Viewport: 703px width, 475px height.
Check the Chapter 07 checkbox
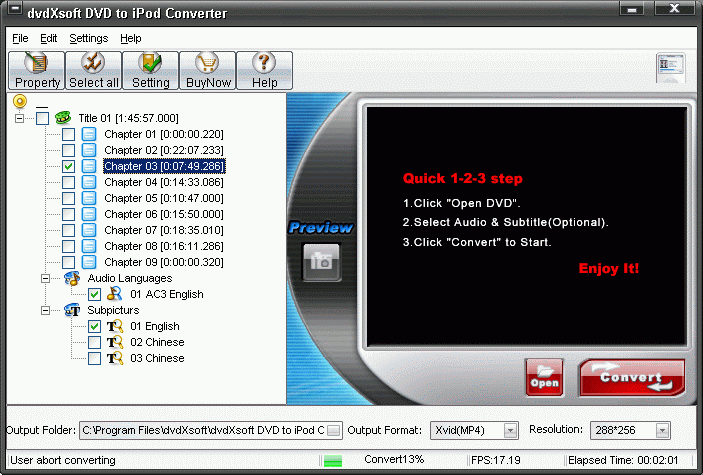click(x=68, y=230)
